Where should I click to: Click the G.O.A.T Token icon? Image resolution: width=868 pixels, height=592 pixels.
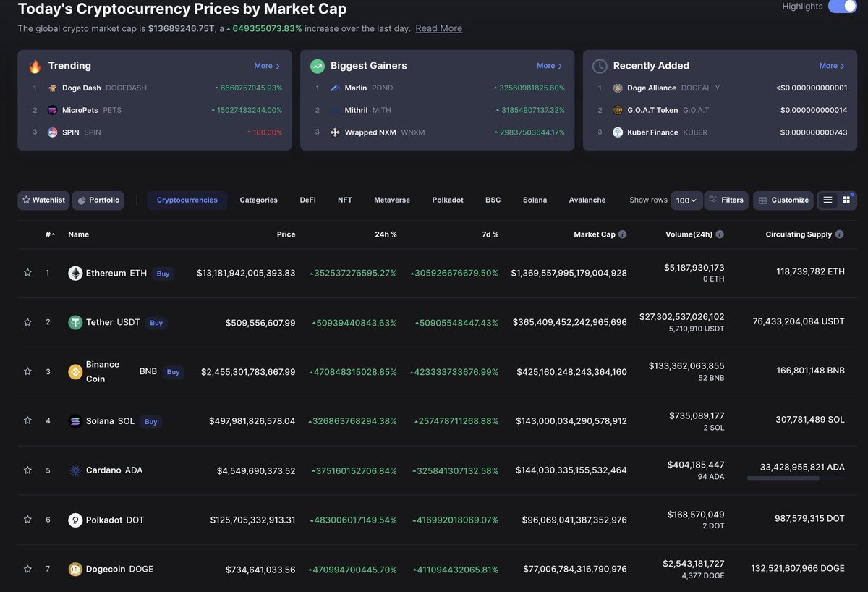tap(618, 111)
